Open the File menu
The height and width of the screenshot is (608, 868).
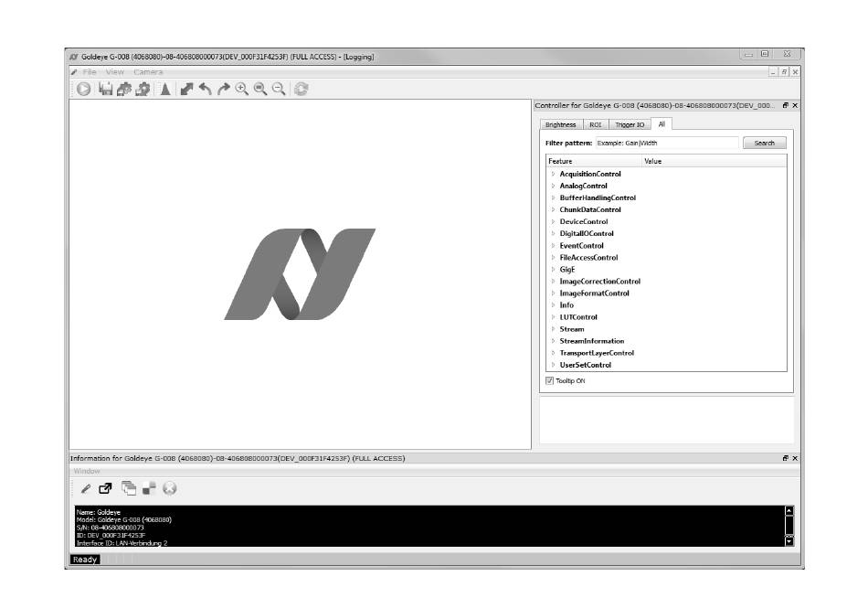[90, 72]
